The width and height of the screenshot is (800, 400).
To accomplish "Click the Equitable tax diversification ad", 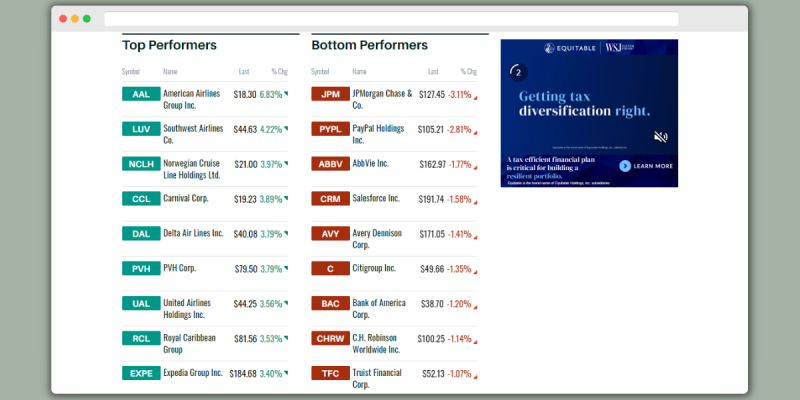I will coord(589,113).
